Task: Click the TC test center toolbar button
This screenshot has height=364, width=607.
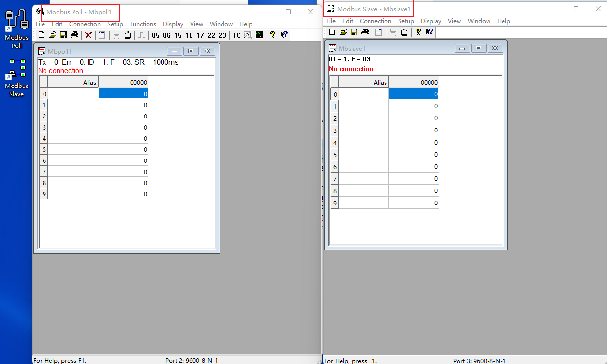Action: (237, 35)
